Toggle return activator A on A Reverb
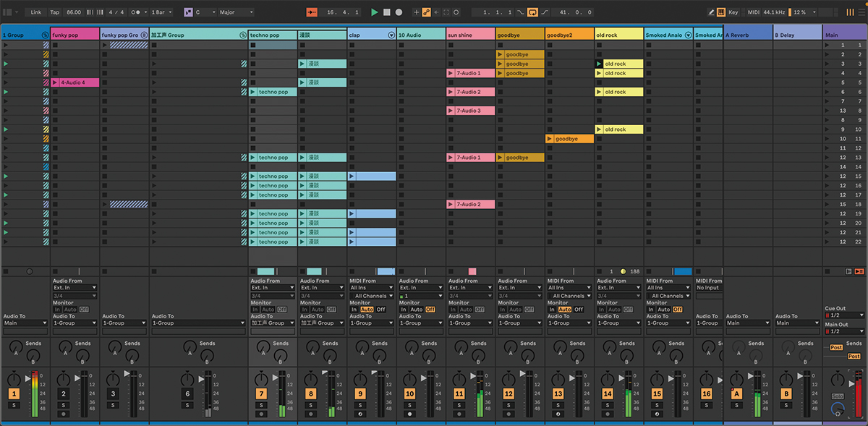The image size is (868, 426). click(737, 394)
